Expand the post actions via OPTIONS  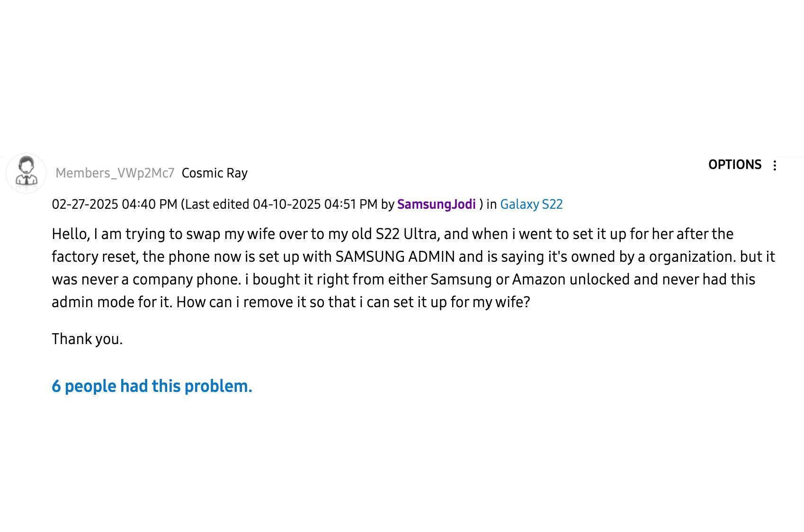point(735,165)
